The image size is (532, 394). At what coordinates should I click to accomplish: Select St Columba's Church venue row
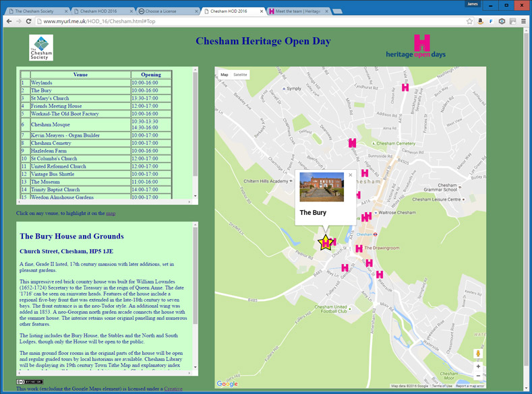tap(96, 158)
